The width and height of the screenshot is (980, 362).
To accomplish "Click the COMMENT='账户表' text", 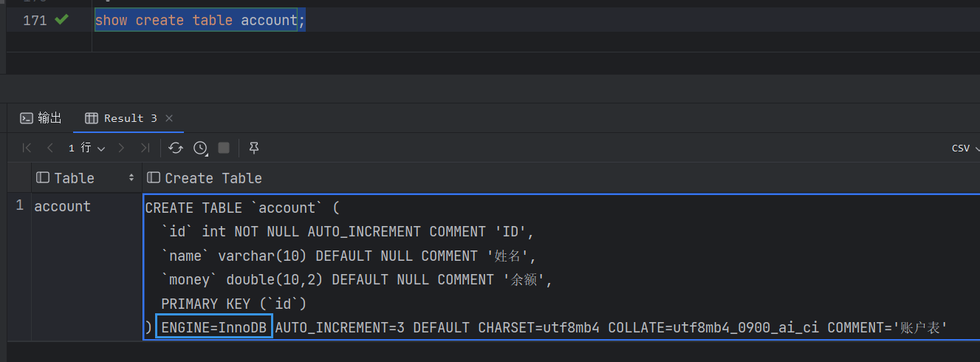I will tap(887, 328).
